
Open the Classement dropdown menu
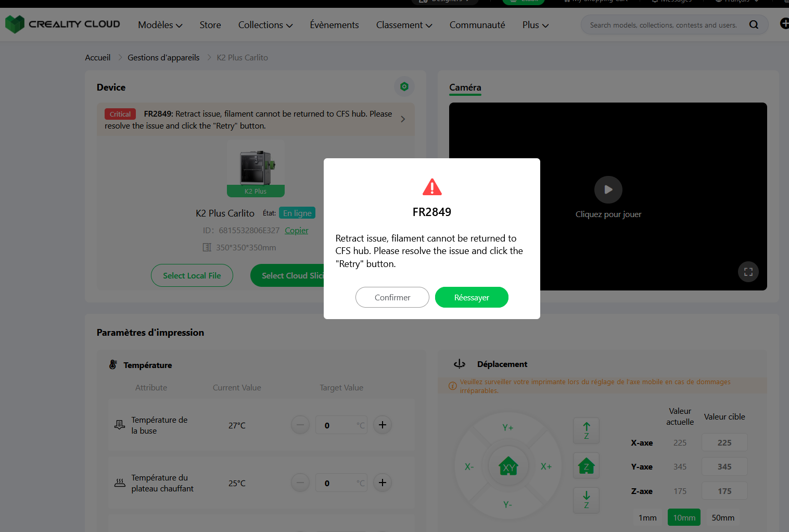[404, 24]
